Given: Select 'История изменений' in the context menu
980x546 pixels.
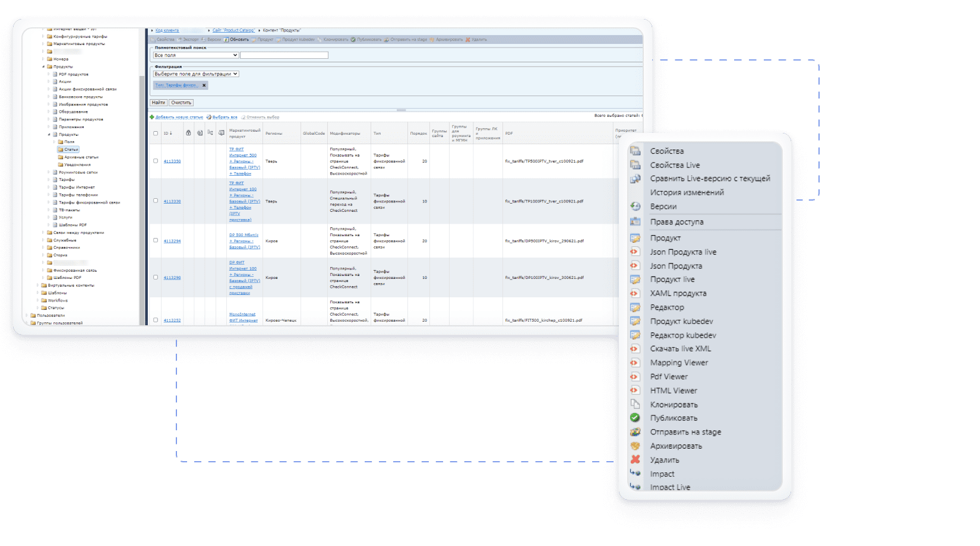Looking at the screenshot, I should tap(687, 192).
